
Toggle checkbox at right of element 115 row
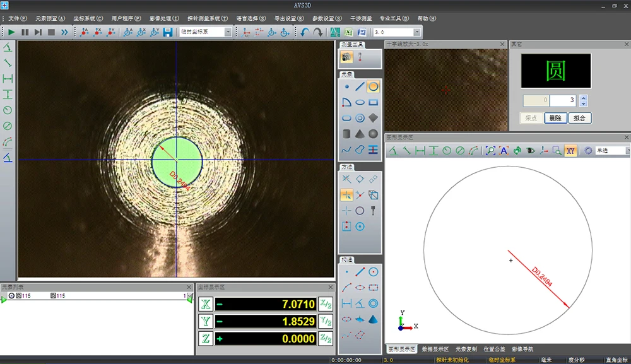pos(189,296)
